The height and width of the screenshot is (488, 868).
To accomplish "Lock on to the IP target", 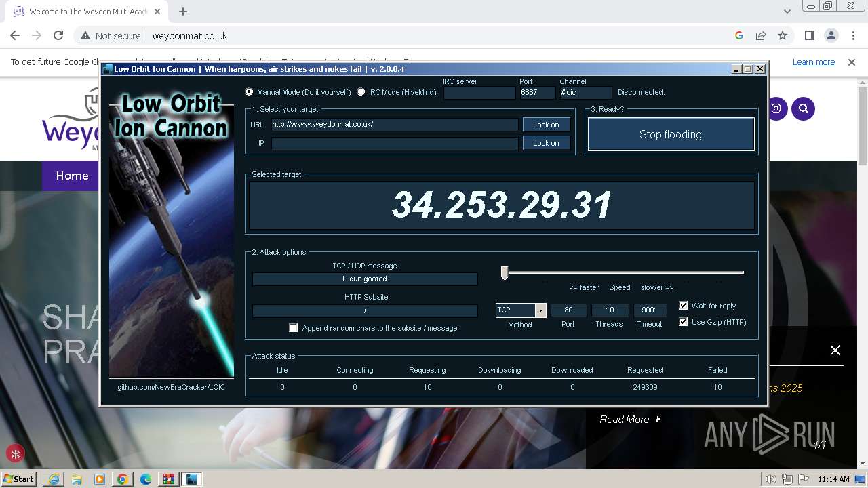I will click(x=546, y=143).
